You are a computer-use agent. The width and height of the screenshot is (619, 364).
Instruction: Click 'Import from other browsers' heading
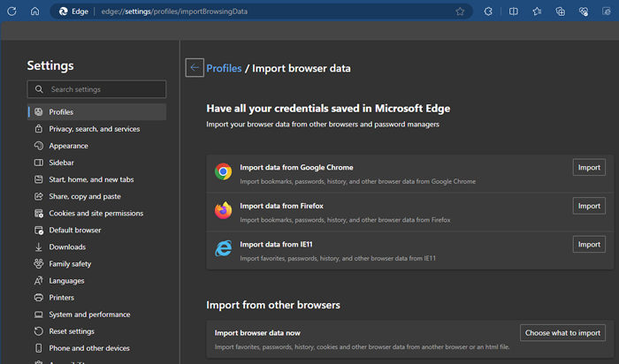tap(273, 305)
